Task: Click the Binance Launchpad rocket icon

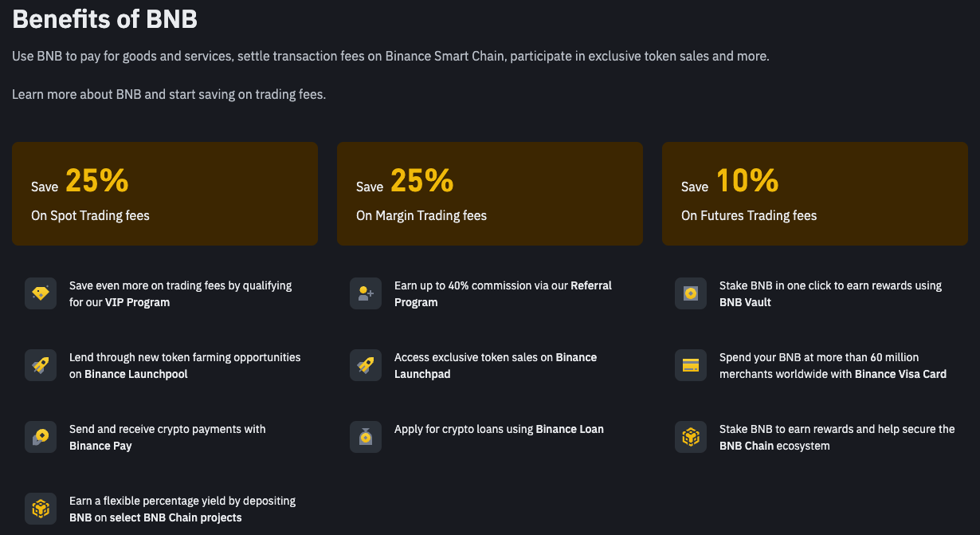Action: [x=366, y=365]
